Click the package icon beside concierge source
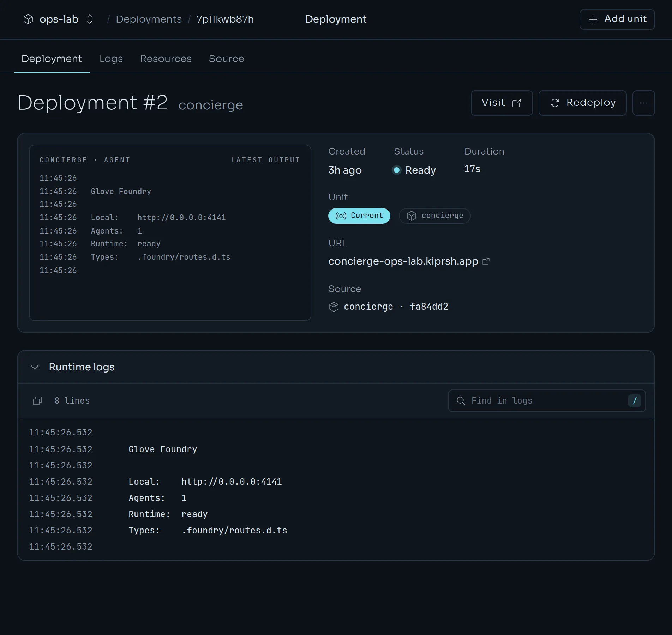672x635 pixels. point(334,307)
